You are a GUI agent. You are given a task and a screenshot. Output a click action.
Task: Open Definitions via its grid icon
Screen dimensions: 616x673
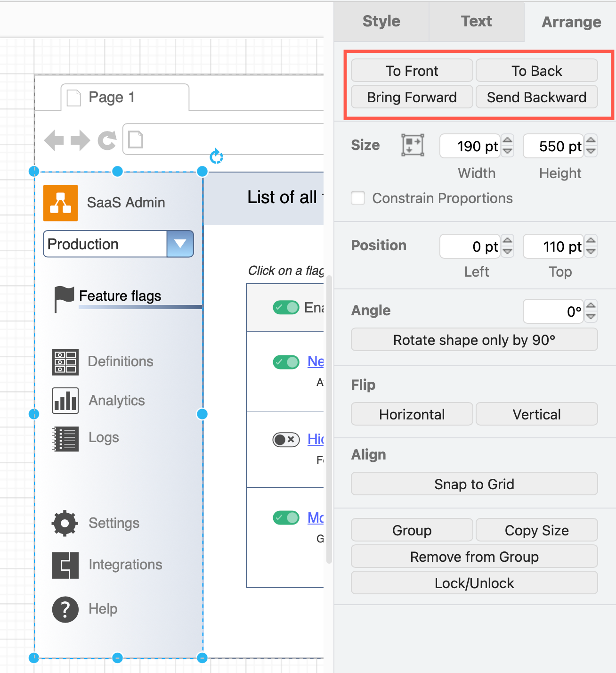pyautogui.click(x=65, y=361)
